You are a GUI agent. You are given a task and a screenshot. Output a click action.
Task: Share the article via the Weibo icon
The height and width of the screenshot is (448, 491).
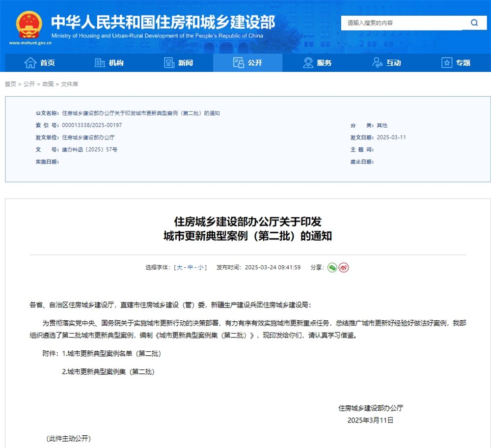343,267
